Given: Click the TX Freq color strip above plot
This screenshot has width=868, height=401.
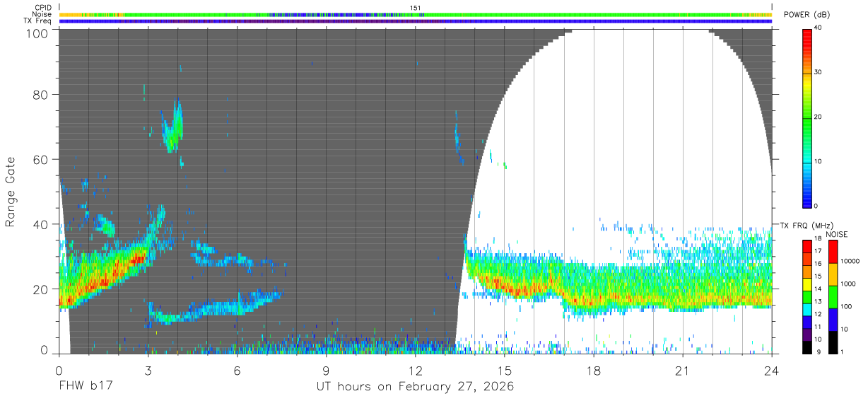Looking at the screenshot, I should pos(415,21).
